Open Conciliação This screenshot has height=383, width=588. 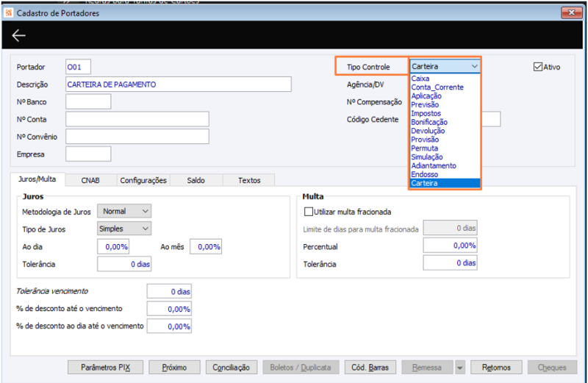(232, 368)
